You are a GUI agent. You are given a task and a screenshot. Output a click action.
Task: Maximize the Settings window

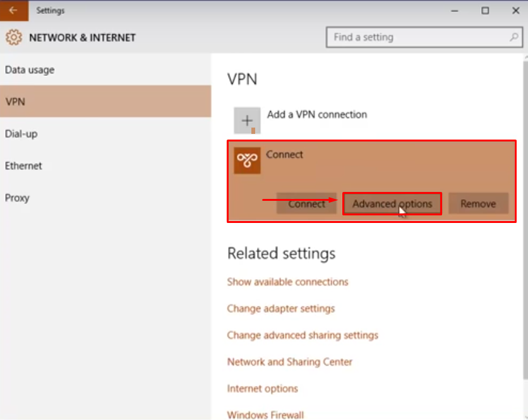click(485, 11)
